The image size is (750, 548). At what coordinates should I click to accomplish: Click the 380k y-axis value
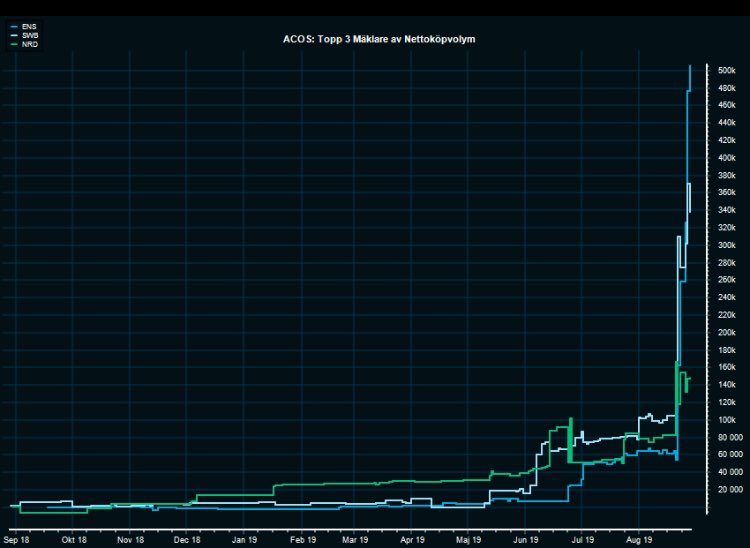click(727, 175)
